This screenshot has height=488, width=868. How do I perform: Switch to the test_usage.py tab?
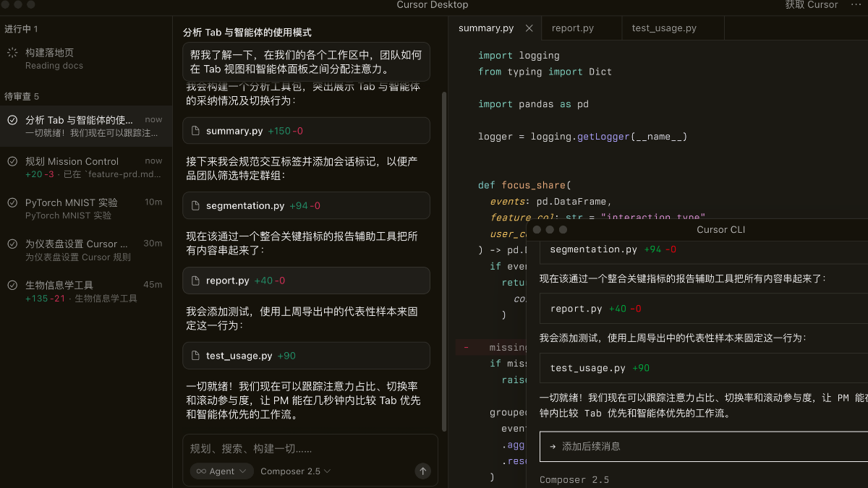pos(664,28)
